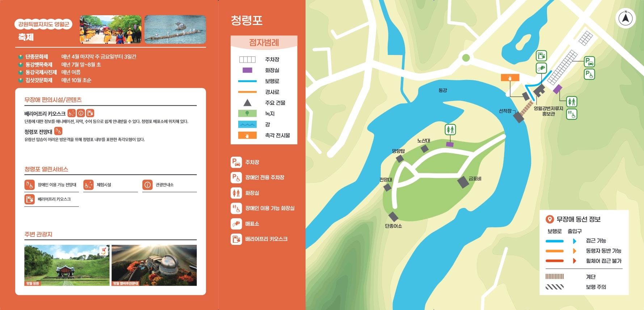Image resolution: width=644 pixels, height=310 pixels.
Task: Click the location pin icon beside 무장애 동선 정보
Action: [550, 219]
